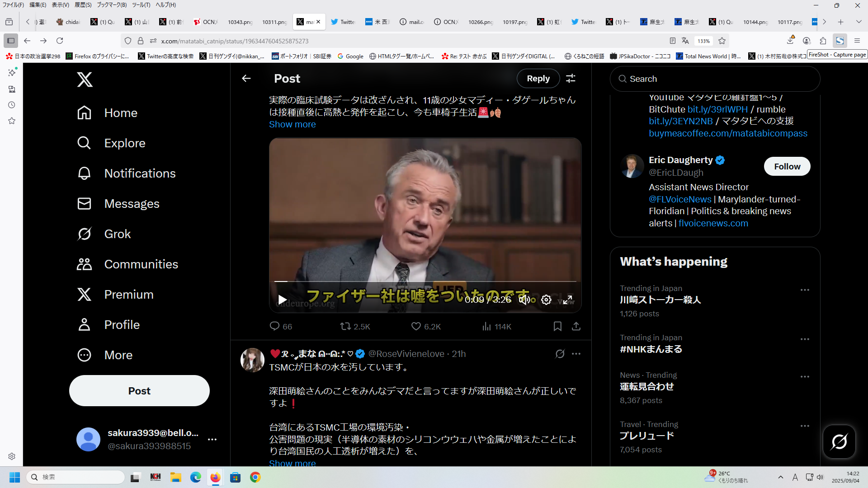Toggle reader view icon

tap(673, 41)
